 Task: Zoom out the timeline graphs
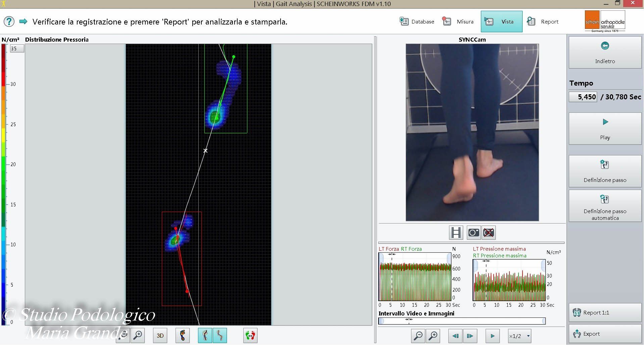[418, 336]
